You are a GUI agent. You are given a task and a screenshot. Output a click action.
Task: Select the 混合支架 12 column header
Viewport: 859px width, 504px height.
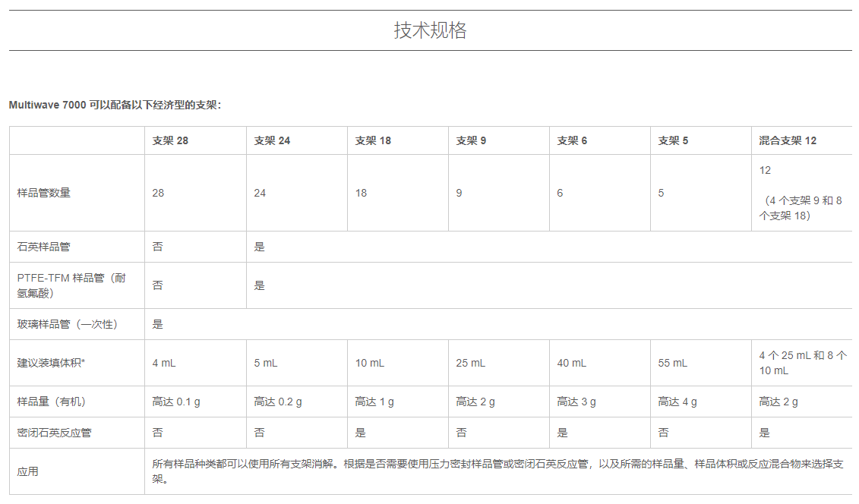(x=788, y=140)
